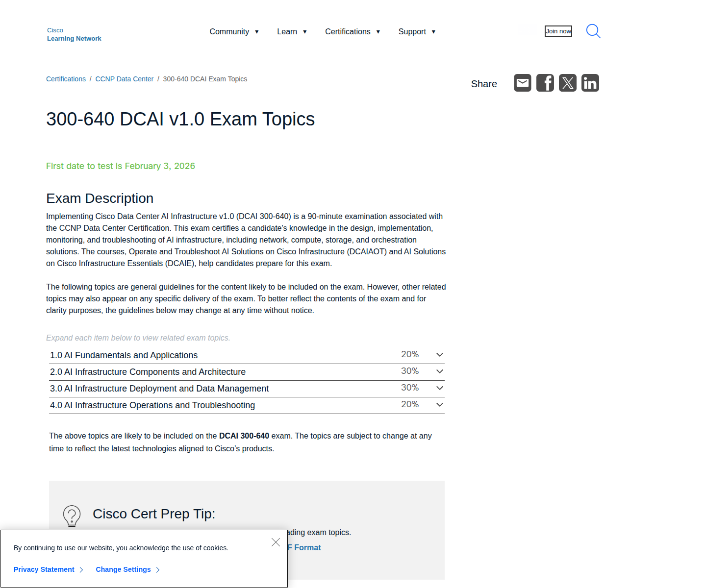Viewport: 706px width, 588px height.
Task: Share page on Facebook icon
Action: (x=545, y=83)
